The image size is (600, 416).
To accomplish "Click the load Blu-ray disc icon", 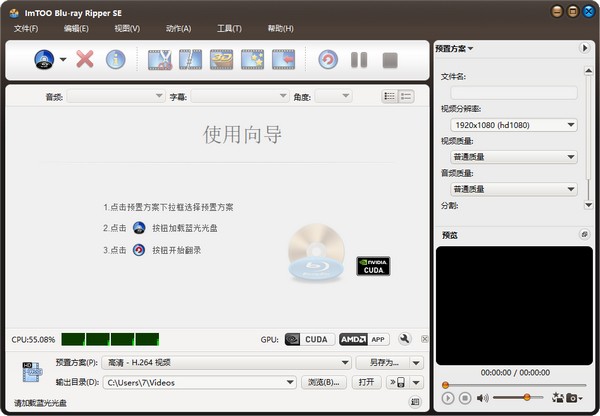I will (x=46, y=60).
